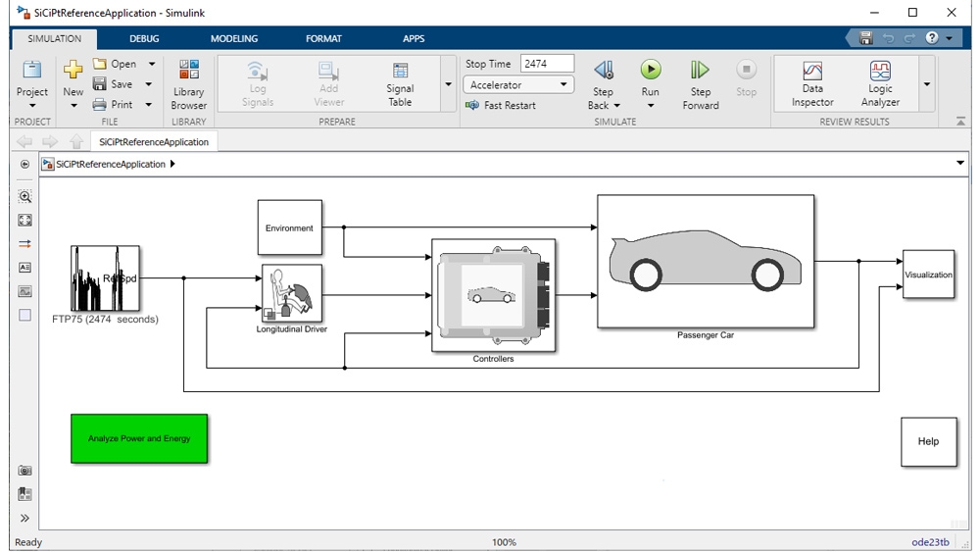Click the Stop Time input field
This screenshot has width=980, height=552.
547,64
